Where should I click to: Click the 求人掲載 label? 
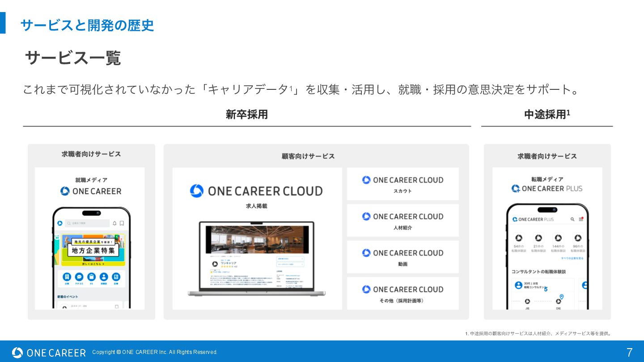pyautogui.click(x=256, y=206)
